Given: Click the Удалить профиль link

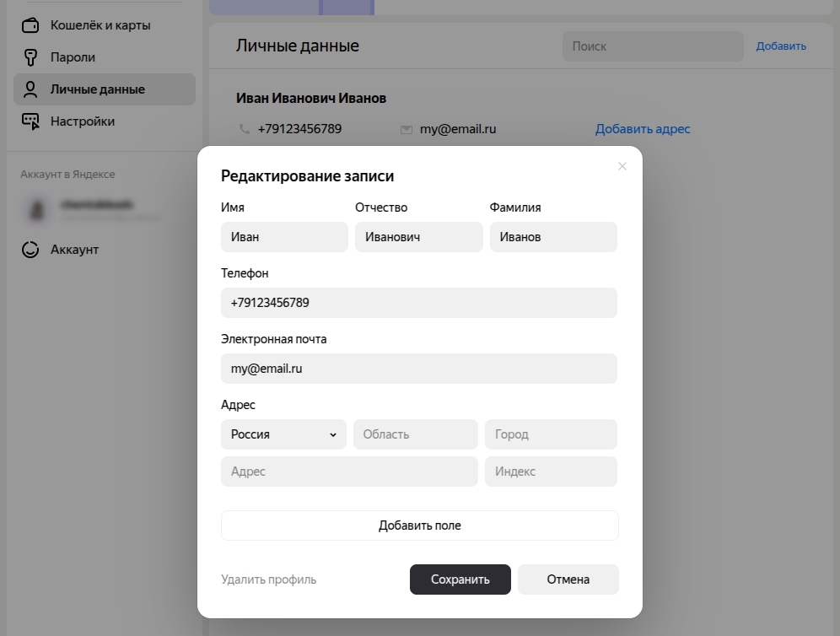Looking at the screenshot, I should pos(268,579).
